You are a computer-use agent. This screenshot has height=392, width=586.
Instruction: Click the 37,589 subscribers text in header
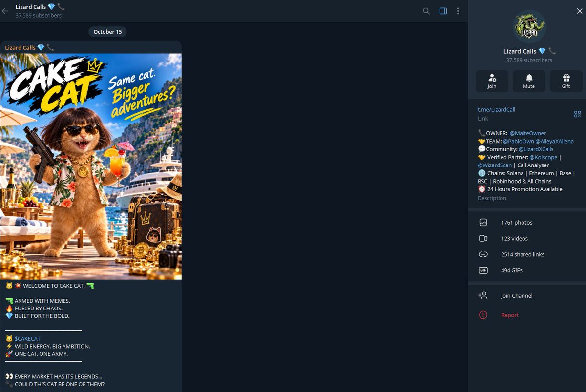tap(38, 16)
